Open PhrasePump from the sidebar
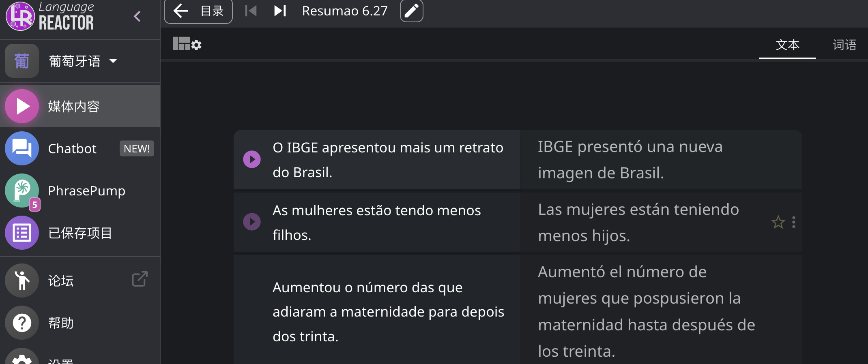The height and width of the screenshot is (364, 868). tap(80, 191)
